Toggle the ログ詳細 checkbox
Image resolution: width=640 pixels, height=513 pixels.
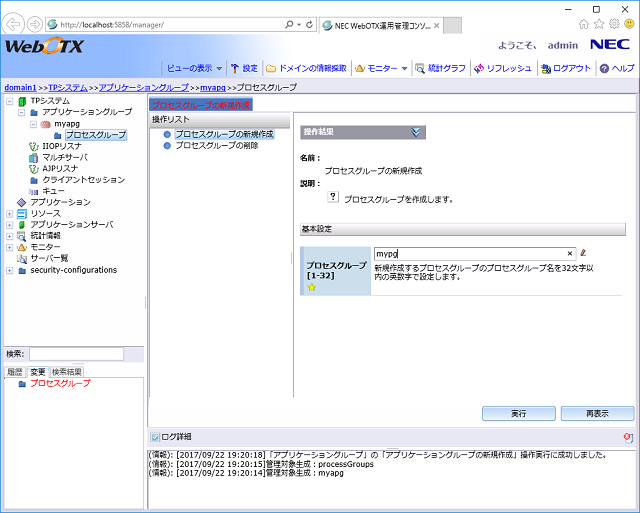point(155,437)
